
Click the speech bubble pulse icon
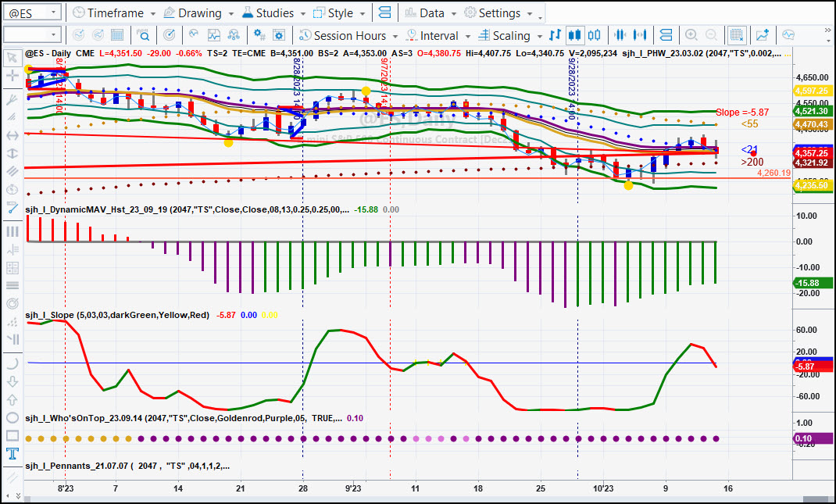pos(788,35)
